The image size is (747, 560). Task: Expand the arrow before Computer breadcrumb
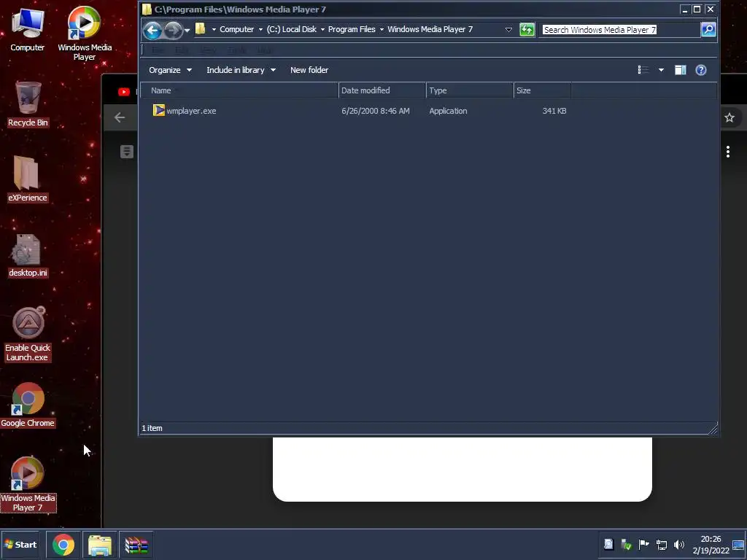coord(214,29)
